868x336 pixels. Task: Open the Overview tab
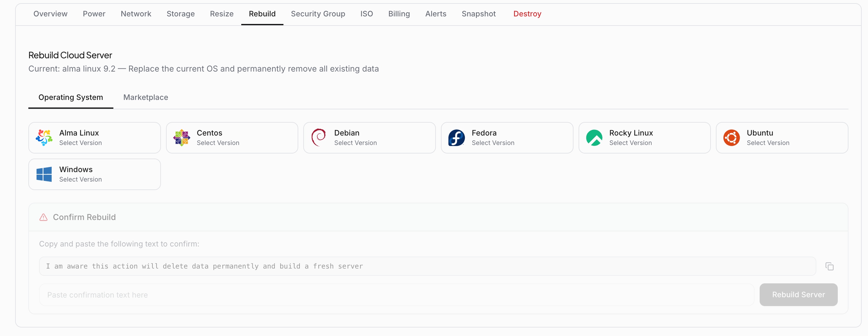tap(50, 14)
